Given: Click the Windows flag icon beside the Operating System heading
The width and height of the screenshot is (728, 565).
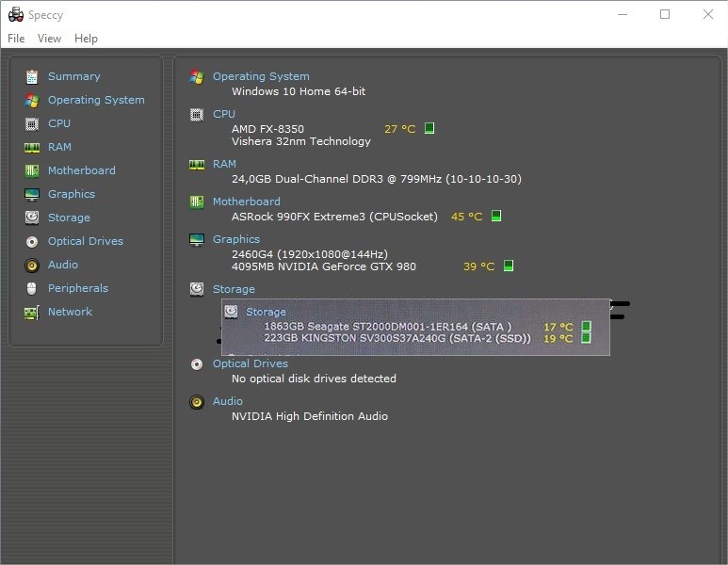Looking at the screenshot, I should pyautogui.click(x=197, y=77).
